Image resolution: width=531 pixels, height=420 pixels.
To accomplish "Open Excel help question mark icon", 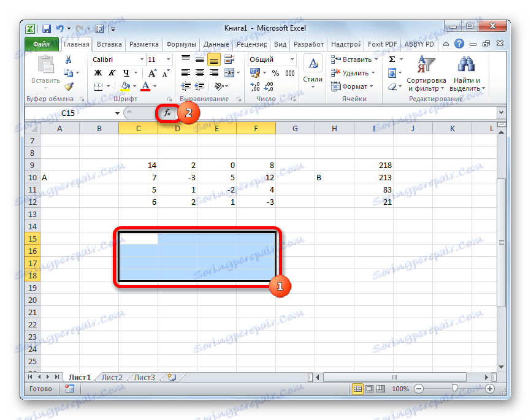I will (x=459, y=44).
